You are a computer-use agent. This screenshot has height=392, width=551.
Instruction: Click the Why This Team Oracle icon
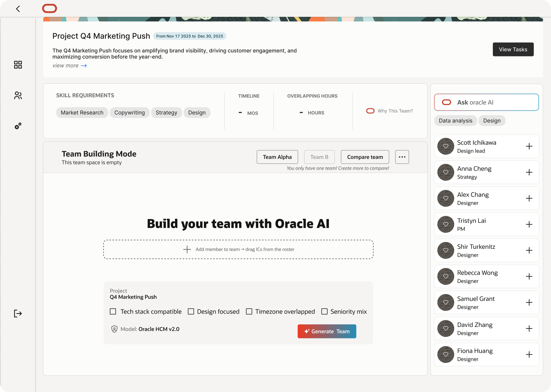point(370,111)
